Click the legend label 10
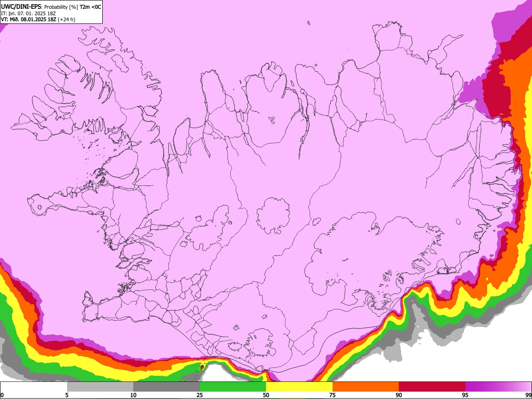Screen dimensions: 532x399 point(133,395)
